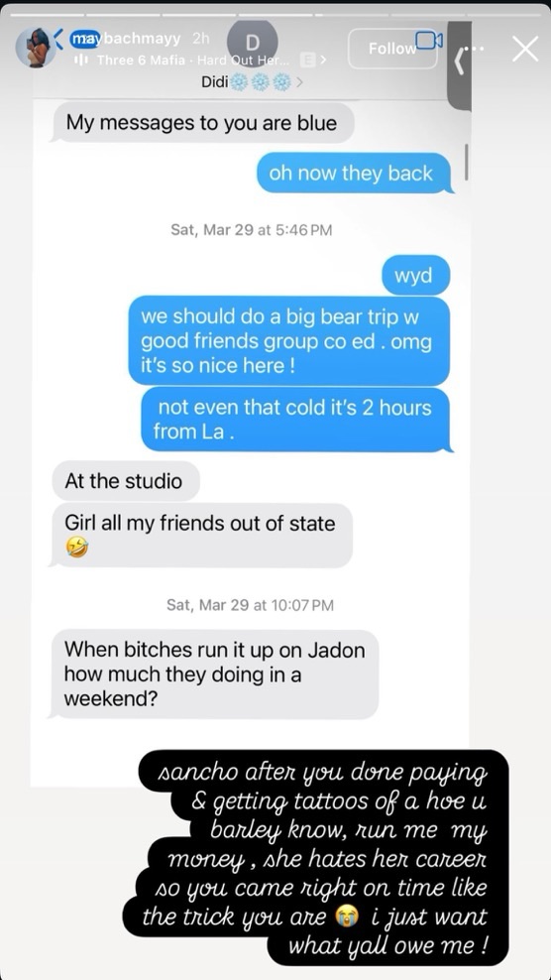Image resolution: width=551 pixels, height=980 pixels.
Task: Tap the 'we should do a big bear trip' bubble
Action: pyautogui.click(x=289, y=340)
